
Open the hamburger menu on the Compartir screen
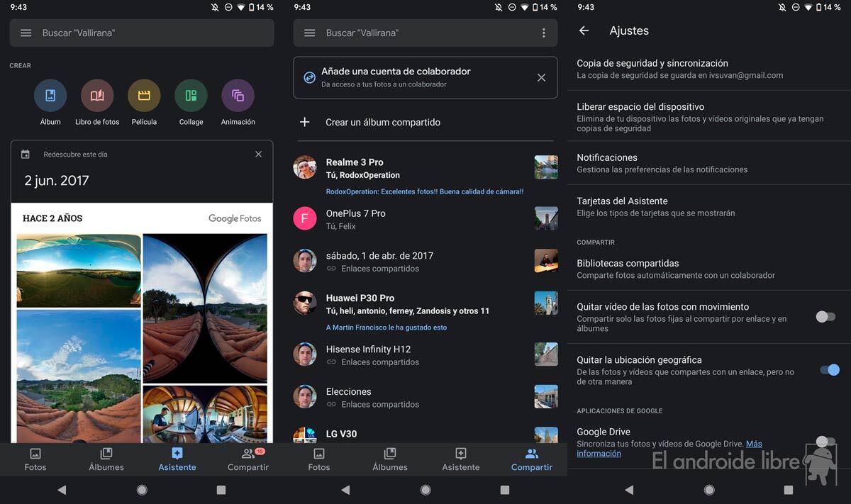point(309,33)
